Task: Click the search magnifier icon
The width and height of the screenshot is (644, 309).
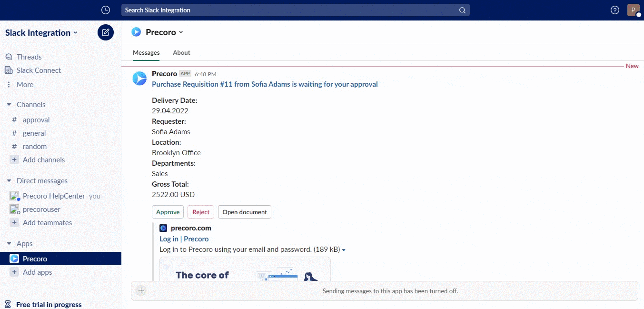Action: 462,10
